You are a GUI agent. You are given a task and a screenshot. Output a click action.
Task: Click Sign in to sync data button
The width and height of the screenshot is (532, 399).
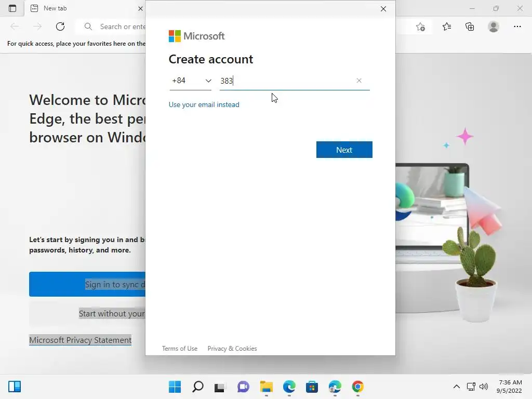[x=87, y=284]
